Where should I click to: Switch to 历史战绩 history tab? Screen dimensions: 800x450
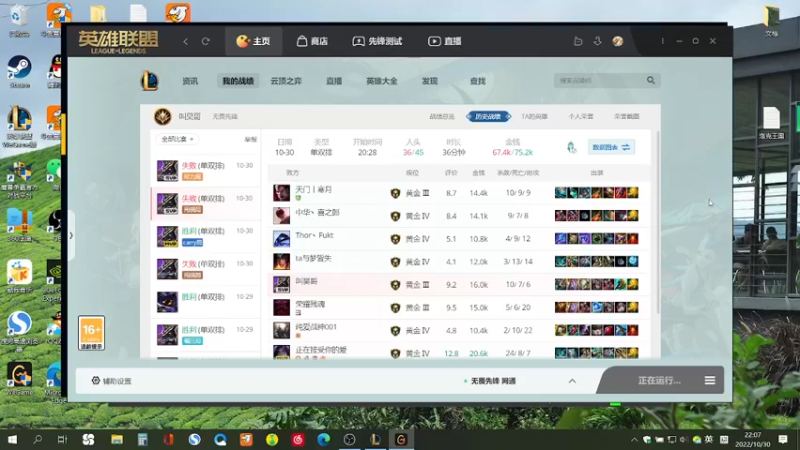488,116
